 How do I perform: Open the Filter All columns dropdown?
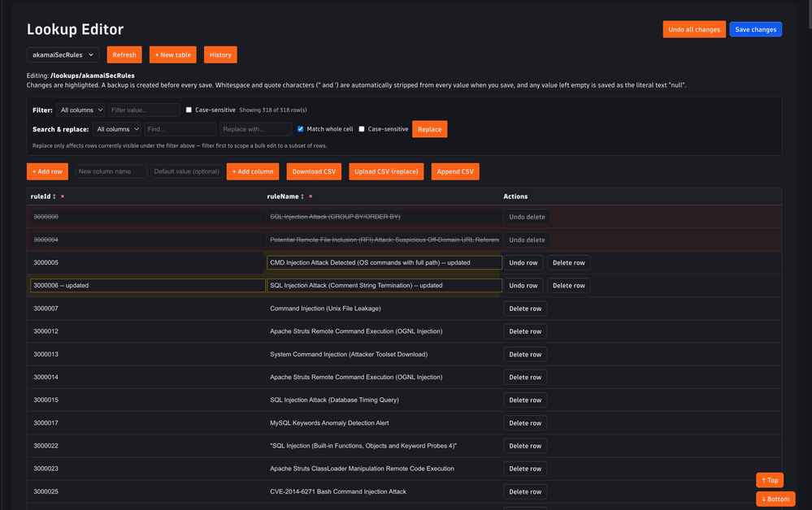coord(80,110)
